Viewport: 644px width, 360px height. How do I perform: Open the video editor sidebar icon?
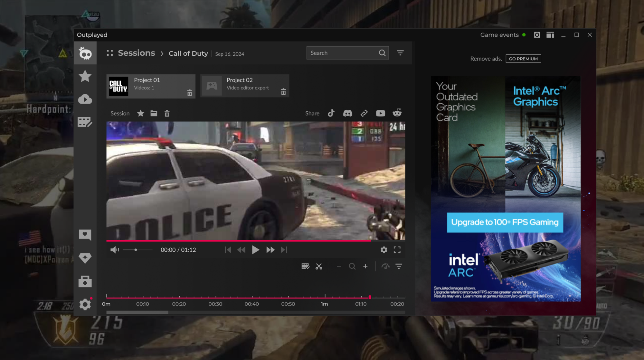click(x=85, y=122)
